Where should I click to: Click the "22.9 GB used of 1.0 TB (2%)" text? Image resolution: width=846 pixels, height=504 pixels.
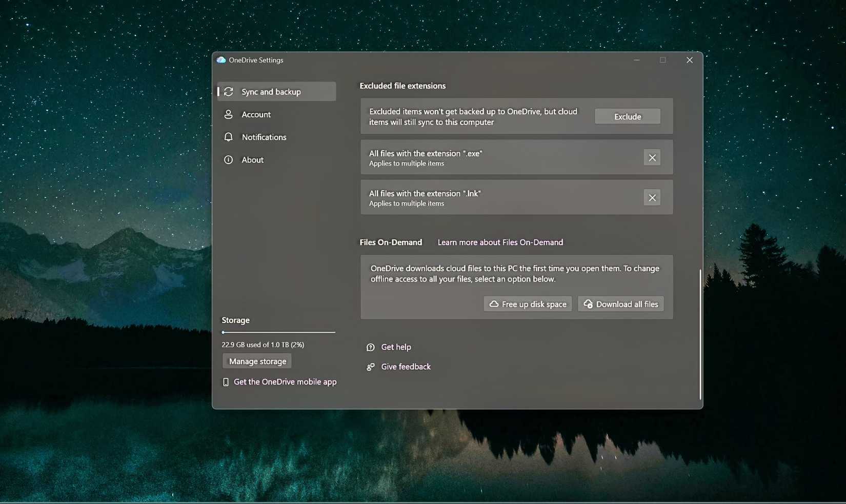pos(263,345)
